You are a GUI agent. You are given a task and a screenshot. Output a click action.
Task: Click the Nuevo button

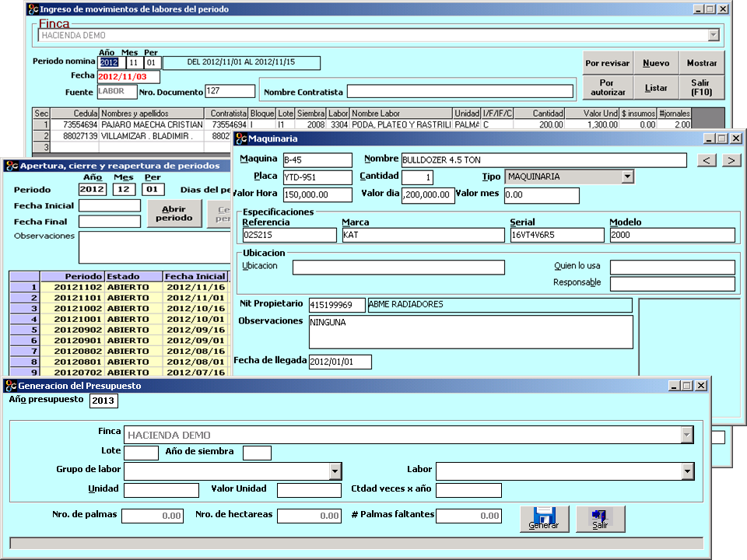point(656,63)
